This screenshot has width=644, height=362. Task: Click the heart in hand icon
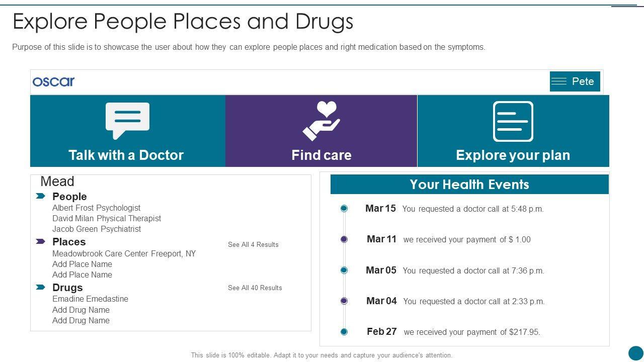[x=321, y=121]
